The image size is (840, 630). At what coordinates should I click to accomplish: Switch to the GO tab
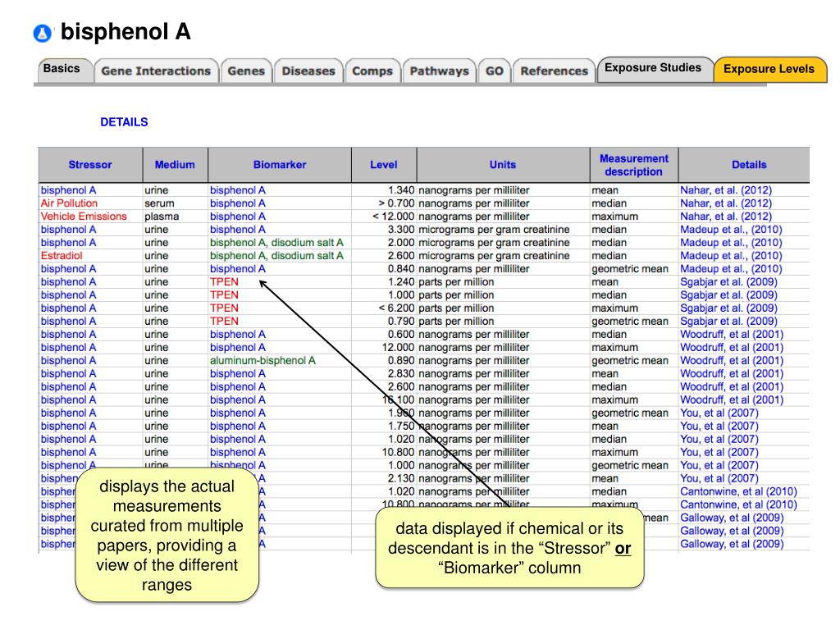coord(495,71)
